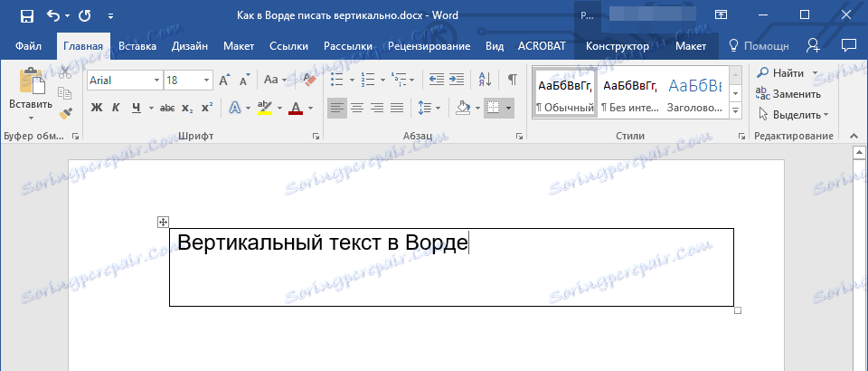Image resolution: width=868 pixels, height=371 pixels.
Task: Open the Конструктор table tools tab
Action: point(618,46)
